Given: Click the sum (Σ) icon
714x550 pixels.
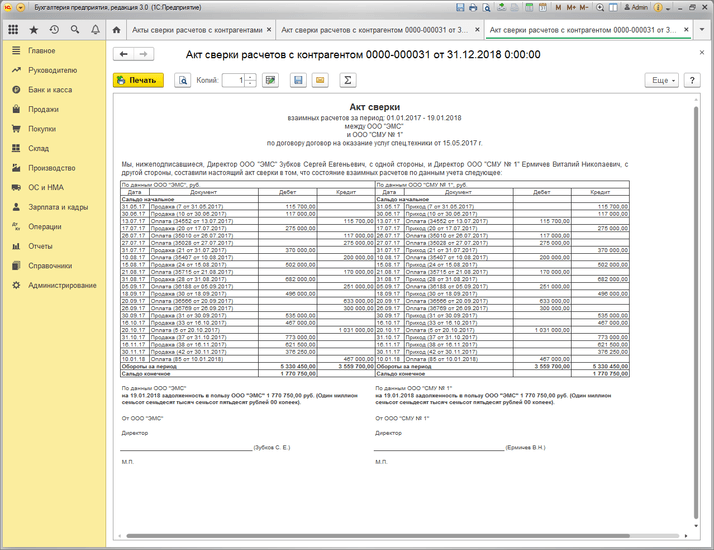Looking at the screenshot, I should (347, 80).
